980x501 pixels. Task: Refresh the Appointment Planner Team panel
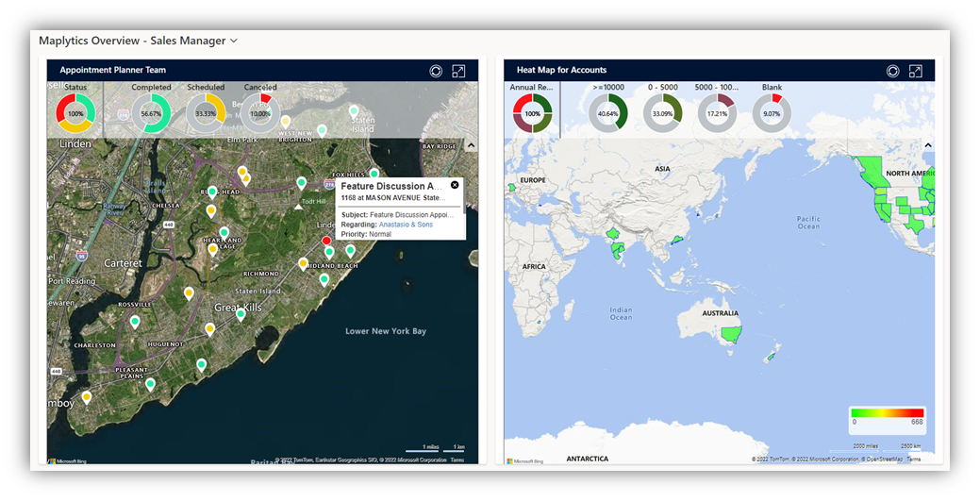pyautogui.click(x=436, y=72)
